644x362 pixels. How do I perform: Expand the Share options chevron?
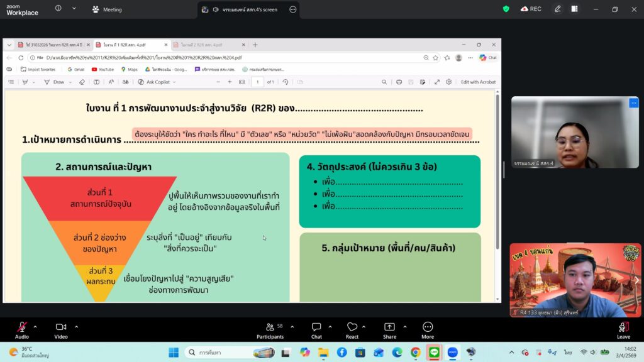404,327
